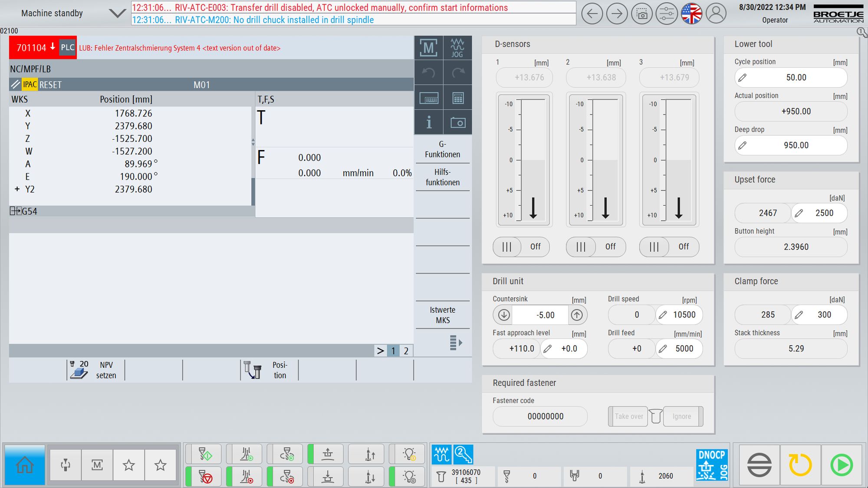868x488 pixels.
Task: Open the Home screen
Action: tap(25, 465)
